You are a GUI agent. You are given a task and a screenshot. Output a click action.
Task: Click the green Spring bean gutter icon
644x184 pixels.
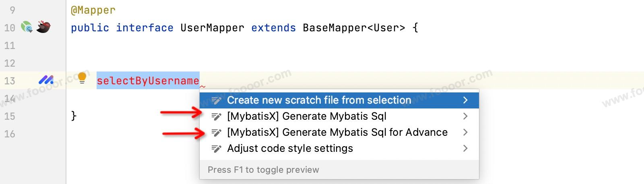point(27,27)
